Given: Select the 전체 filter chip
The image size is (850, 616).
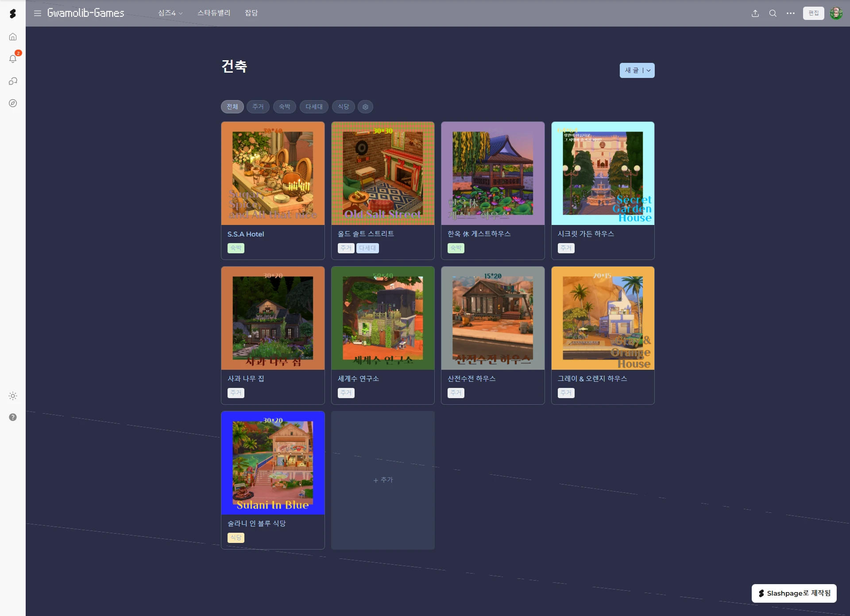Looking at the screenshot, I should pos(232,107).
